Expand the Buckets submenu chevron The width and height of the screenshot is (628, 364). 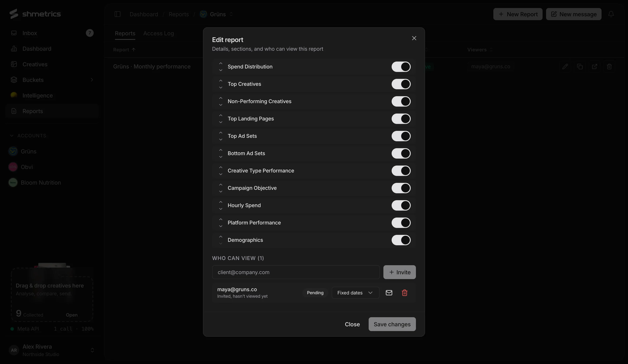point(92,80)
